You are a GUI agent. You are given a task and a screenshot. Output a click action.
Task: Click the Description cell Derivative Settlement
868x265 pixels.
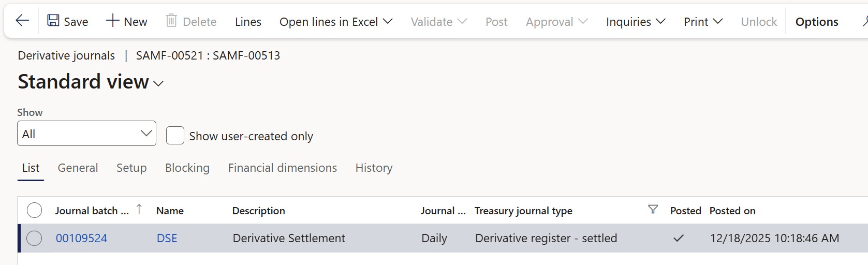pyautogui.click(x=289, y=239)
